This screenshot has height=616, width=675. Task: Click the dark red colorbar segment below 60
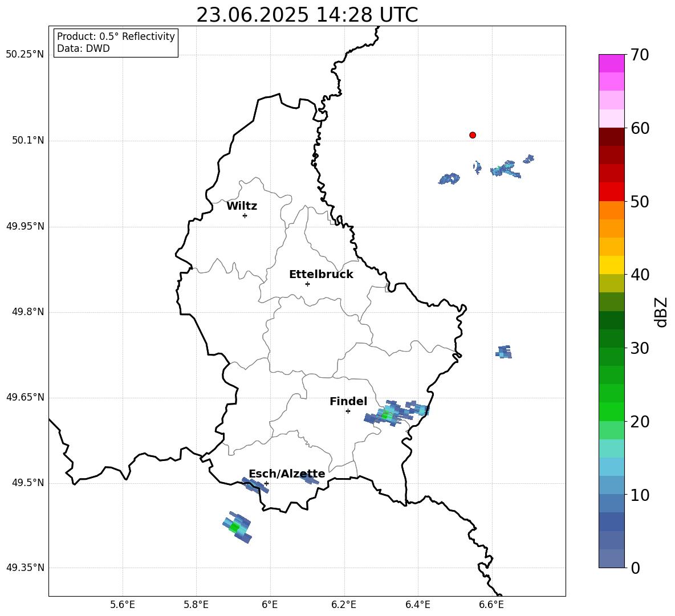pyautogui.click(x=611, y=137)
